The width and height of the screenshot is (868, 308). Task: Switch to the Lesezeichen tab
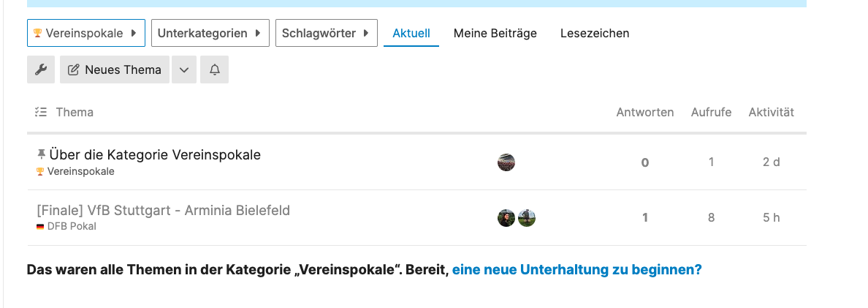click(x=595, y=33)
